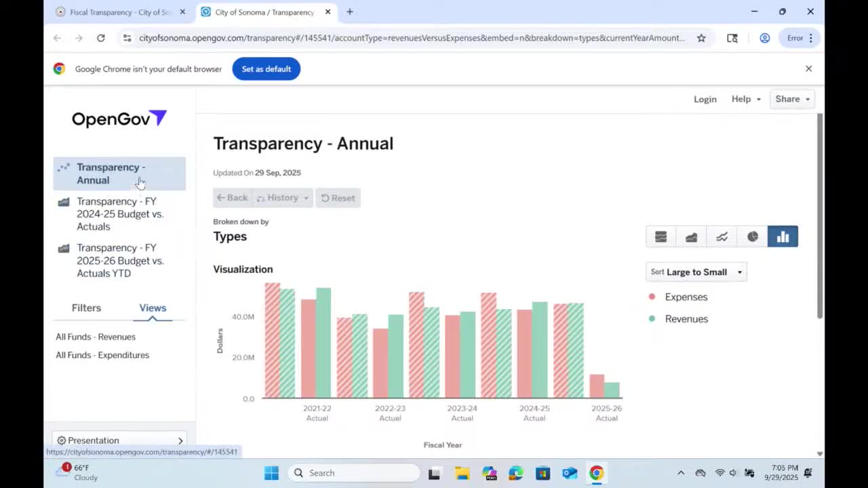This screenshot has height=488, width=868.
Task: Click the Chrome address bar URL
Action: [412, 38]
